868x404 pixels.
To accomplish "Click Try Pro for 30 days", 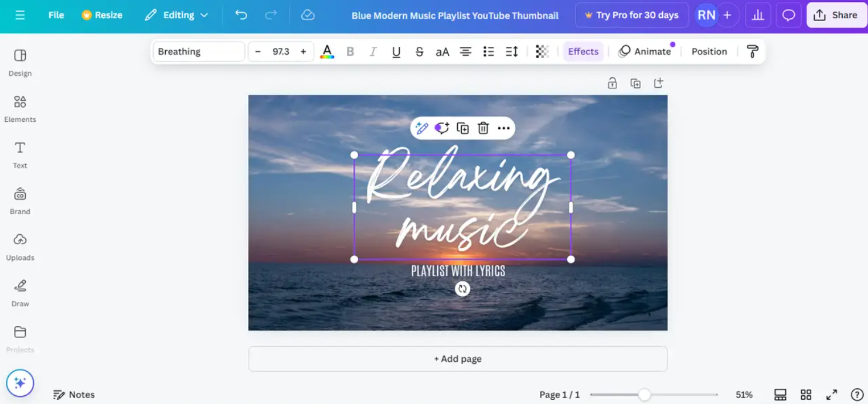I will coord(631,15).
